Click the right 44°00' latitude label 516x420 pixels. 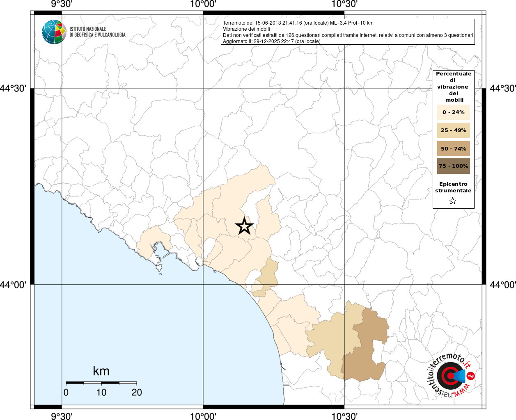(503, 284)
